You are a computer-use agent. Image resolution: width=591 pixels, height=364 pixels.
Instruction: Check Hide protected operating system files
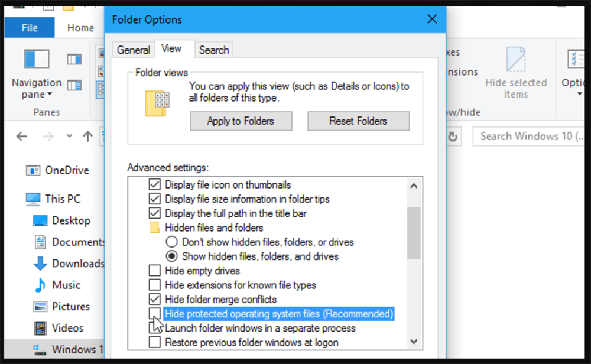pos(155,313)
